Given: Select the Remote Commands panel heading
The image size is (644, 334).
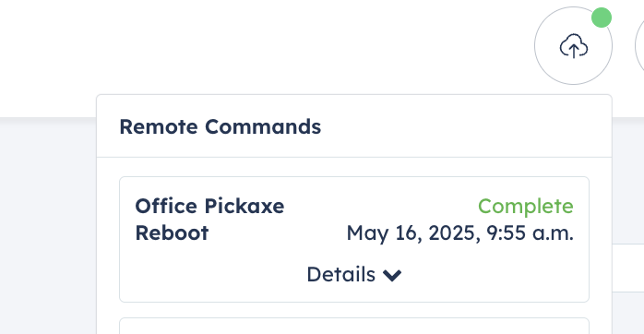Looking at the screenshot, I should tap(221, 126).
